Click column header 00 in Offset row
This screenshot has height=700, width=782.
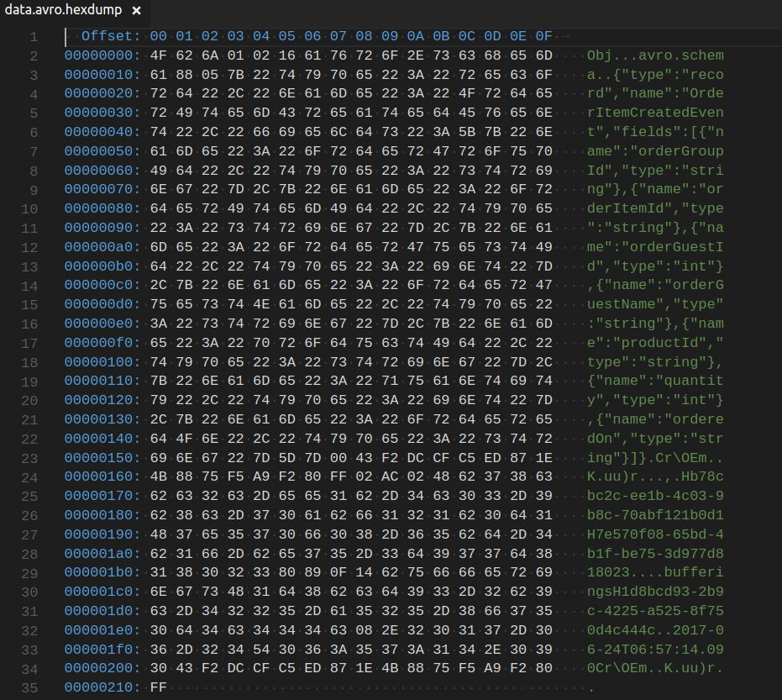pyautogui.click(x=159, y=36)
